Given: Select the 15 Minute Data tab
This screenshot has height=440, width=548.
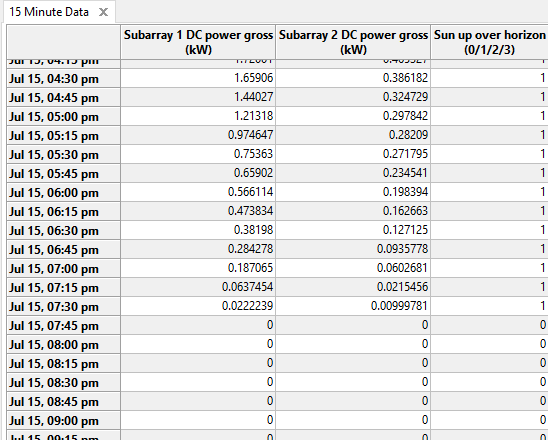Looking at the screenshot, I should point(49,12).
